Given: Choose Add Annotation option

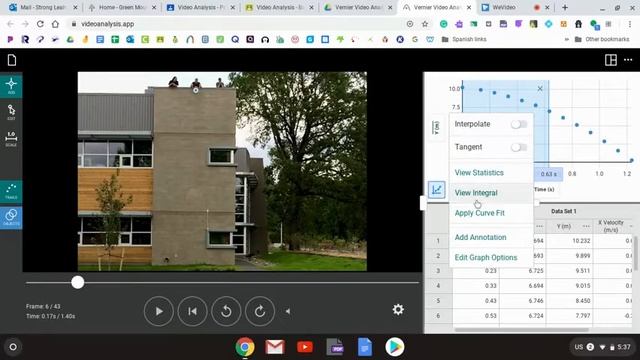Looking at the screenshot, I should [x=480, y=237].
